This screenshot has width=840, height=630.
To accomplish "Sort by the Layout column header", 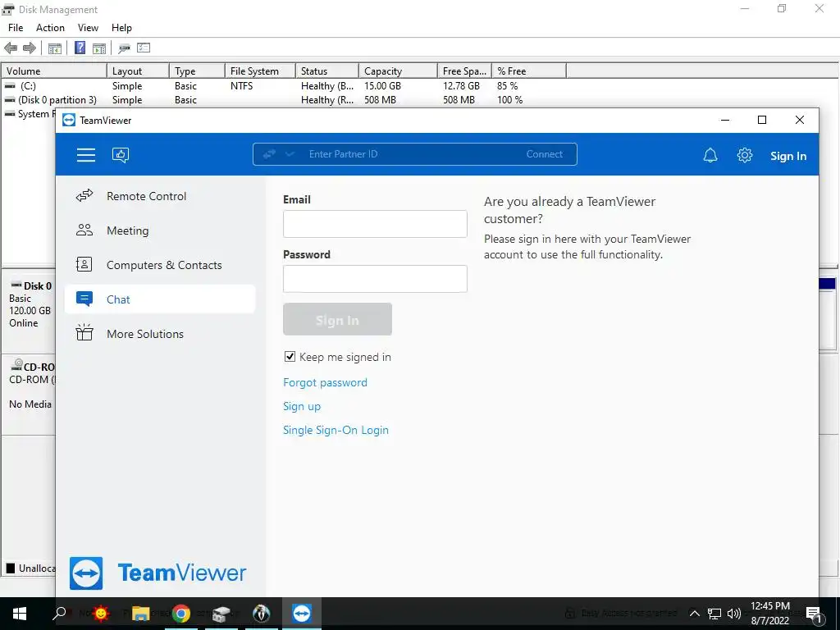I will pyautogui.click(x=138, y=71).
